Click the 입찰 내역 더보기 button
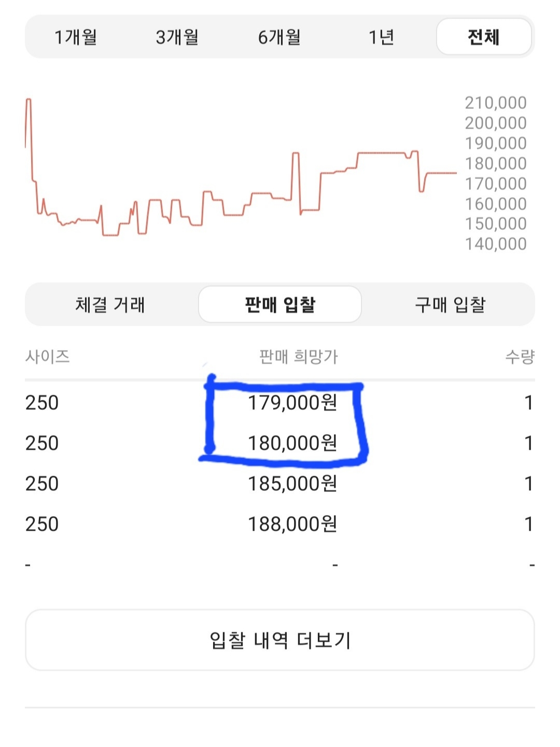The width and height of the screenshot is (560, 747). (280, 640)
